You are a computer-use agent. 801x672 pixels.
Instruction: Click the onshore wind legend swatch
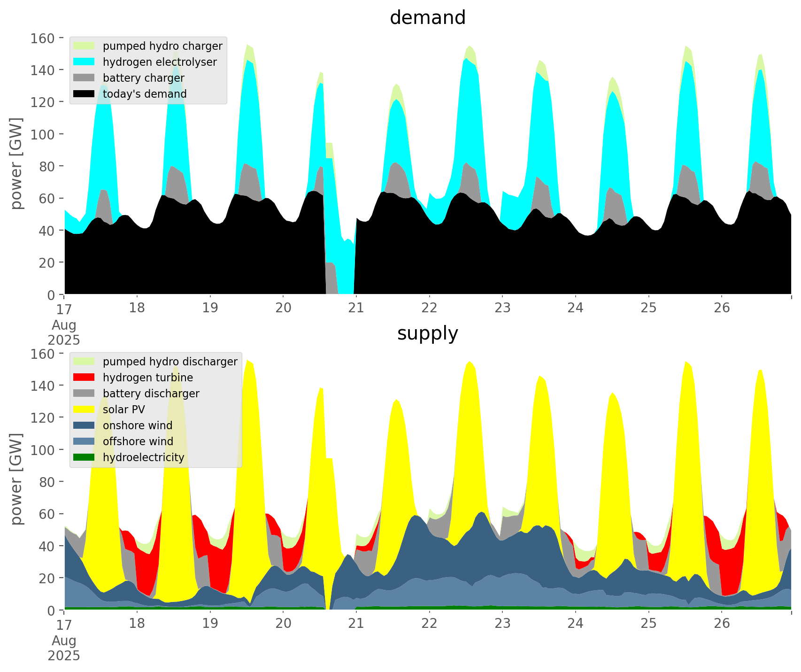84,425
